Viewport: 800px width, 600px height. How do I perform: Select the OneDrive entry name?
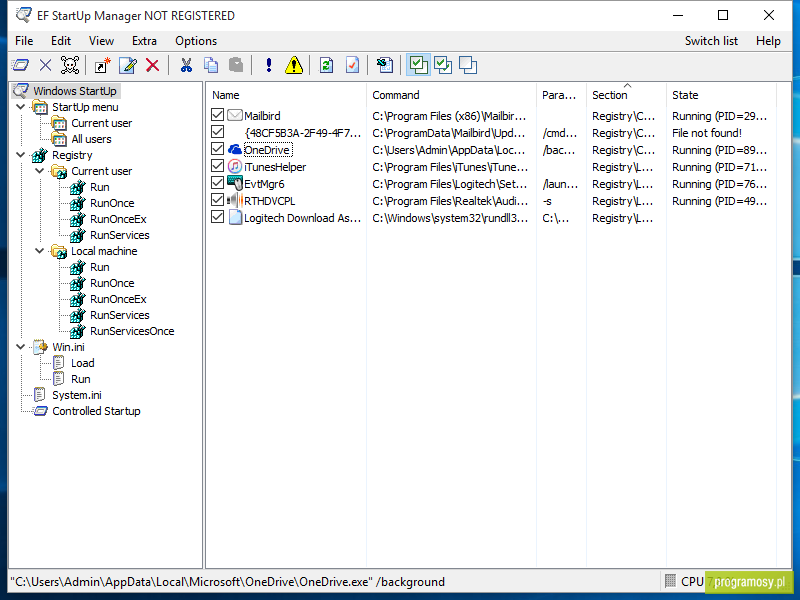pyautogui.click(x=268, y=149)
